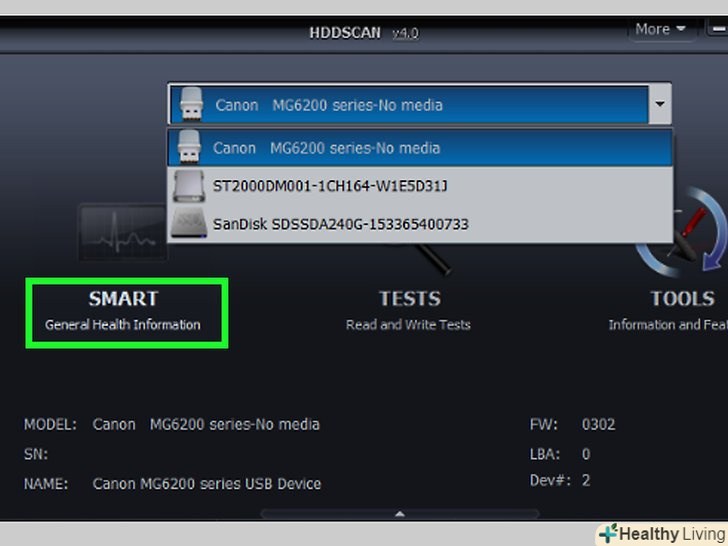The width and height of the screenshot is (728, 546).
Task: Click the magnifier handle TESTS icon
Action: [434, 260]
